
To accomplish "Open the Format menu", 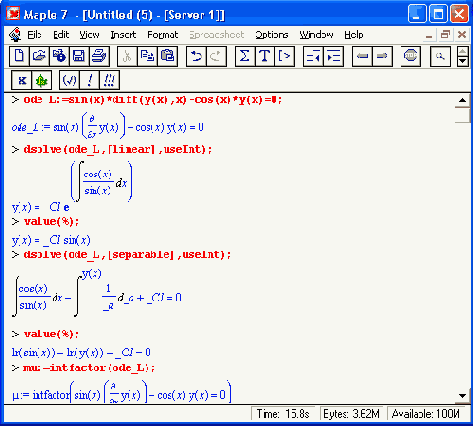I will coord(163,35).
